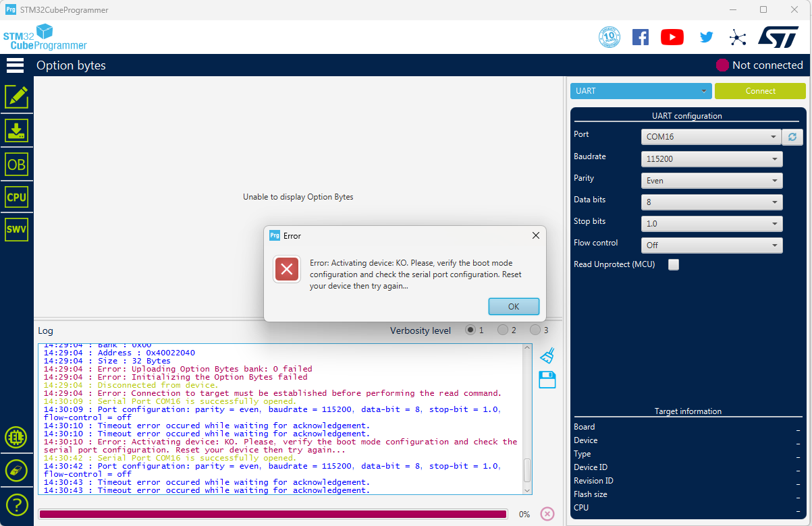The height and width of the screenshot is (526, 812).
Task: Dismiss the error dialog with OK
Action: tap(514, 306)
